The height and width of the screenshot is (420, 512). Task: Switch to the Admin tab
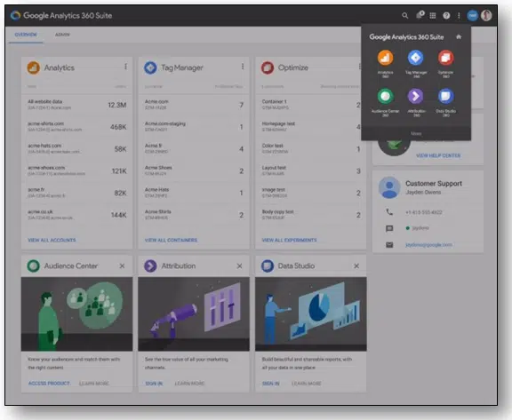(x=62, y=35)
